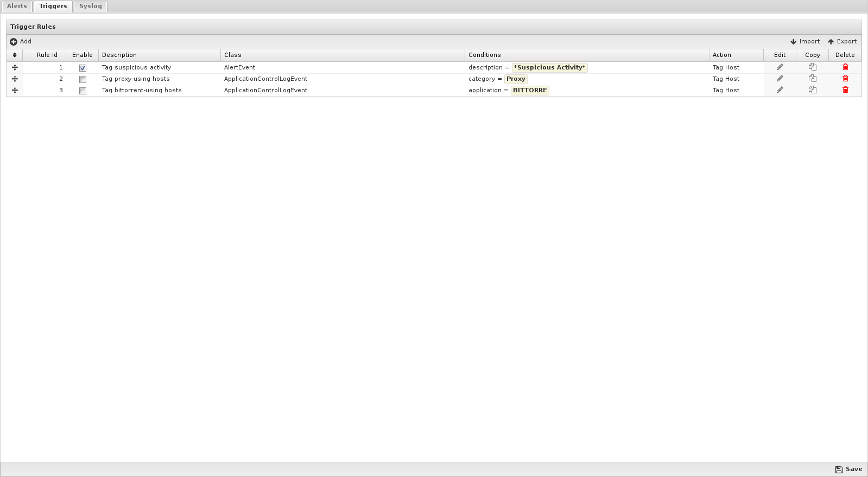Select 'Tag suspicious activity' description text
Screen dimensions: 868x477
tap(136, 67)
